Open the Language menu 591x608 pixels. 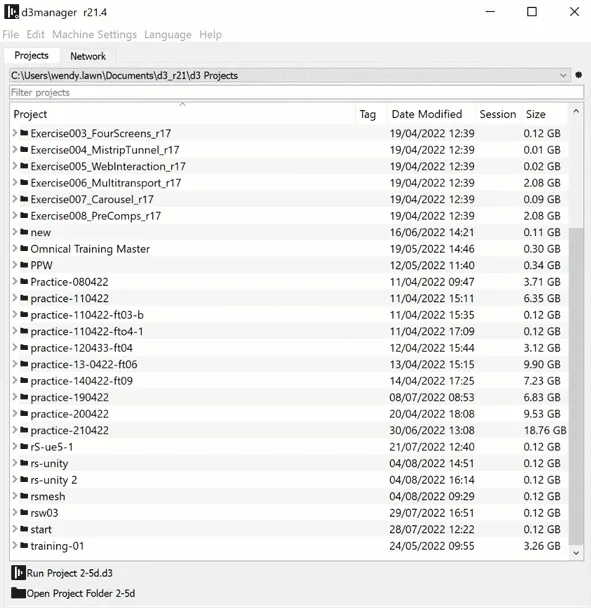pos(168,35)
